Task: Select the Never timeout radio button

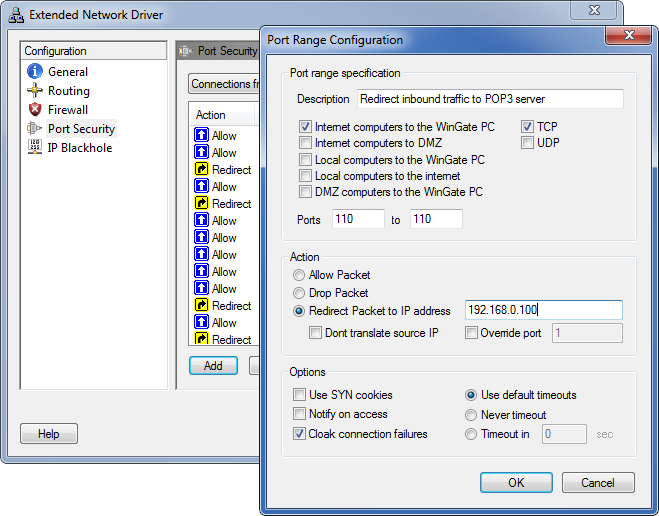Action: click(471, 415)
